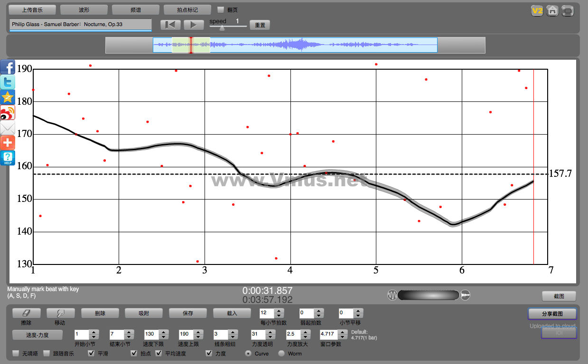Enable the 翻页 page-turn checkbox
The height and width of the screenshot is (364, 588).
click(221, 10)
